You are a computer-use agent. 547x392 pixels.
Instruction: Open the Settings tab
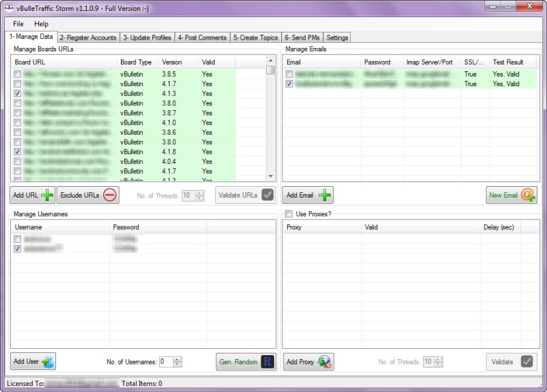(337, 38)
